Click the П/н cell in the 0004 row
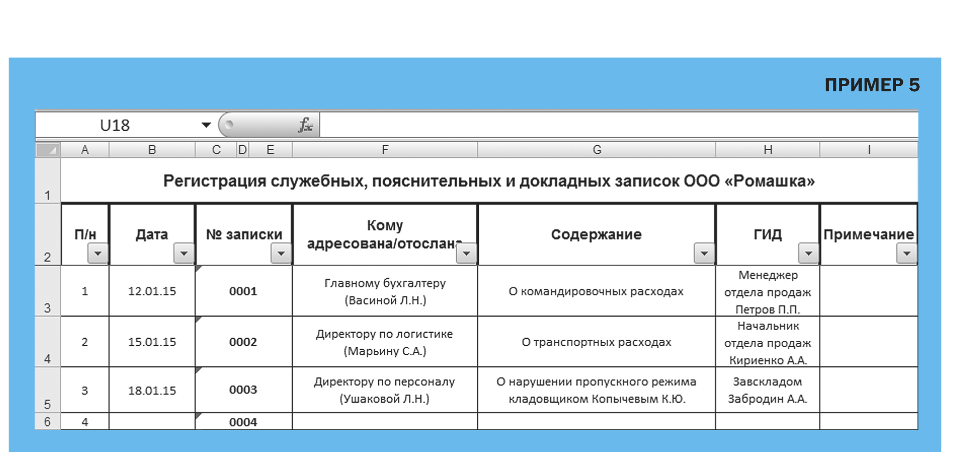 click(85, 421)
